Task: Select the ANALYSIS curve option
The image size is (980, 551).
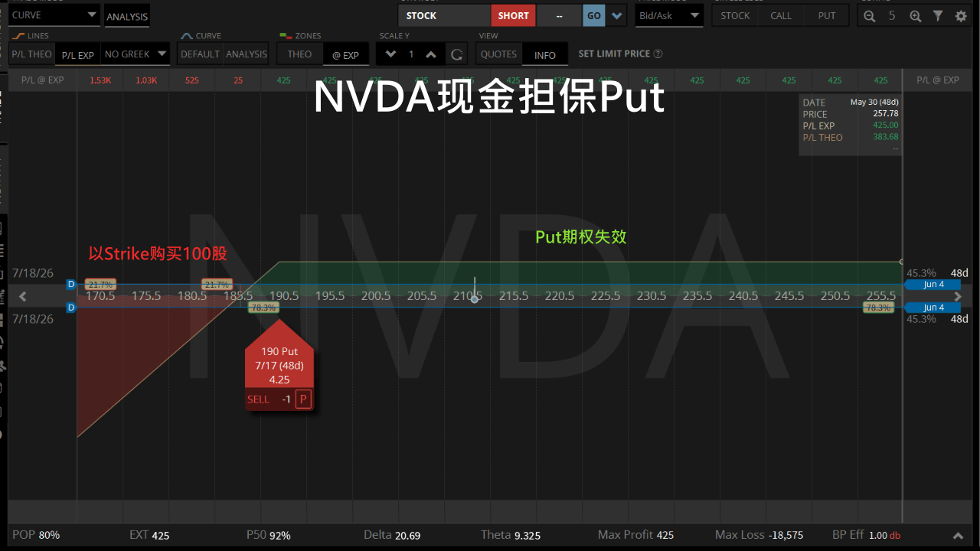Action: click(247, 54)
